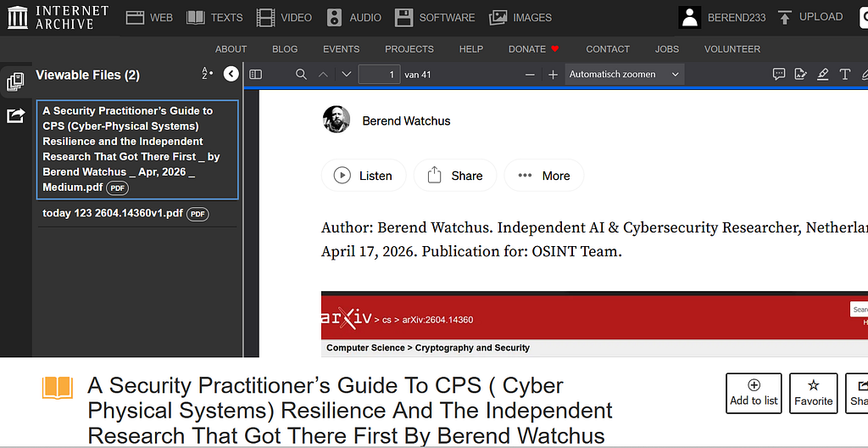Open the CONTACT link
868x448 pixels.
coord(608,49)
